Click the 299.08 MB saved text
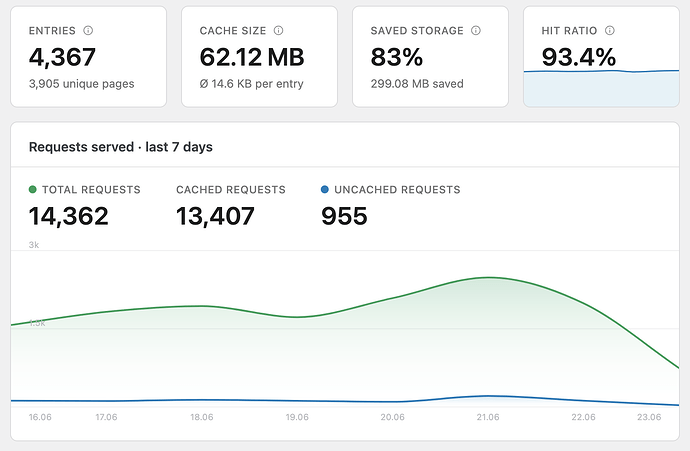Screen dimensions: 690x451 click(417, 84)
